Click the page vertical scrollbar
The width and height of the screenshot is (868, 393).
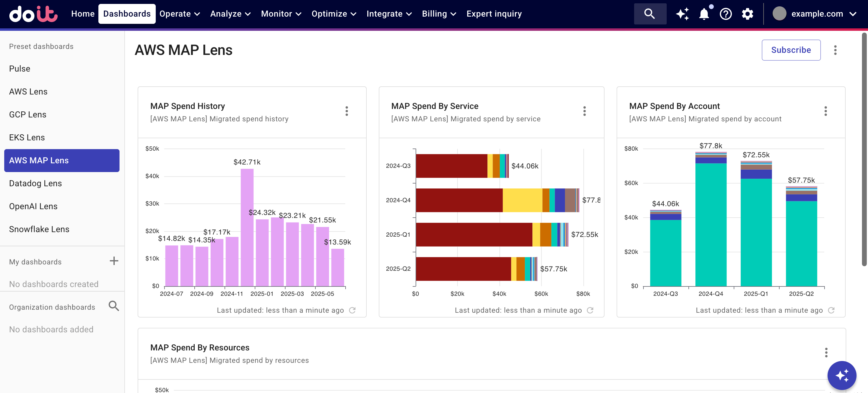(x=864, y=149)
